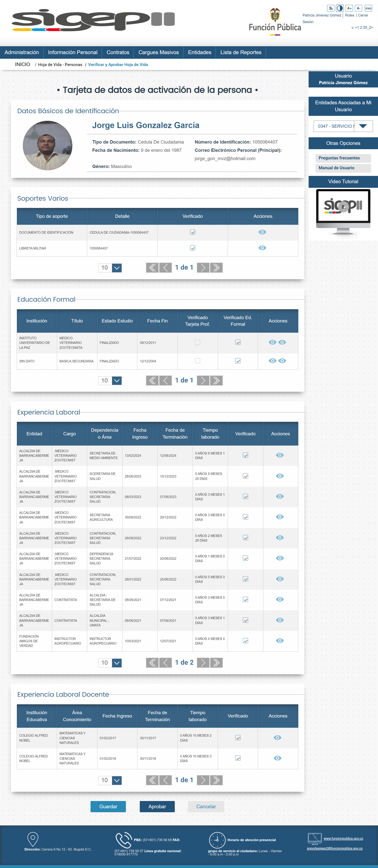Open the Lista de Reportes menu
Image resolution: width=378 pixels, height=868 pixels.
click(x=241, y=52)
